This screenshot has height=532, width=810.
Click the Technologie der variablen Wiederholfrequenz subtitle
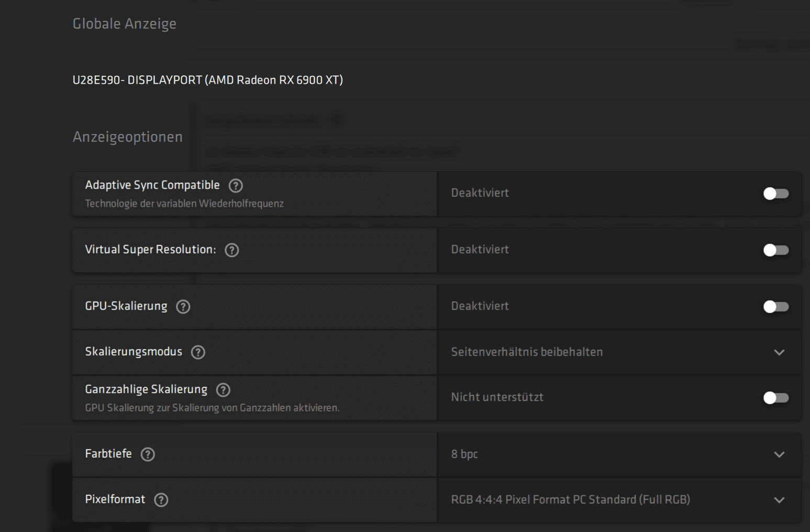tap(184, 204)
